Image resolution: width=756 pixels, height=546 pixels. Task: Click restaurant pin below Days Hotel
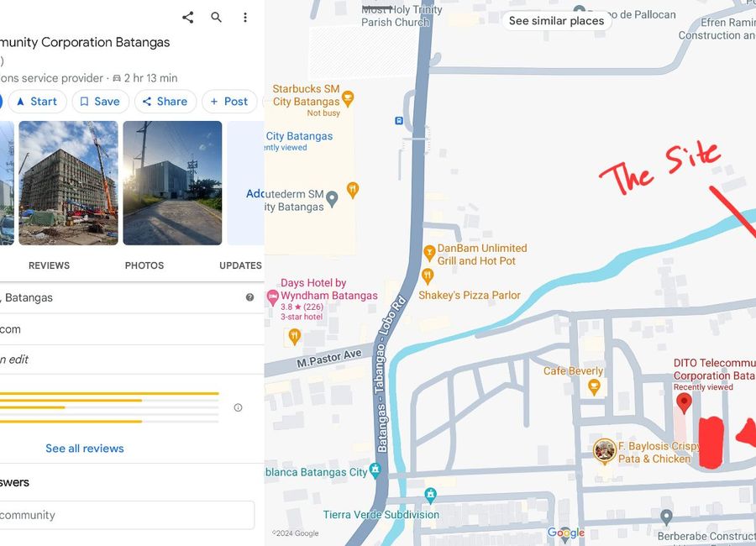(294, 337)
